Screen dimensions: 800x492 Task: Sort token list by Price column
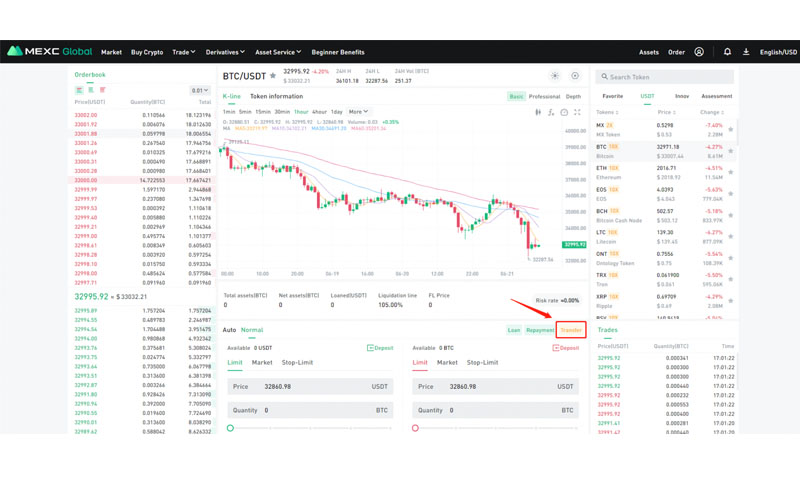pos(666,112)
